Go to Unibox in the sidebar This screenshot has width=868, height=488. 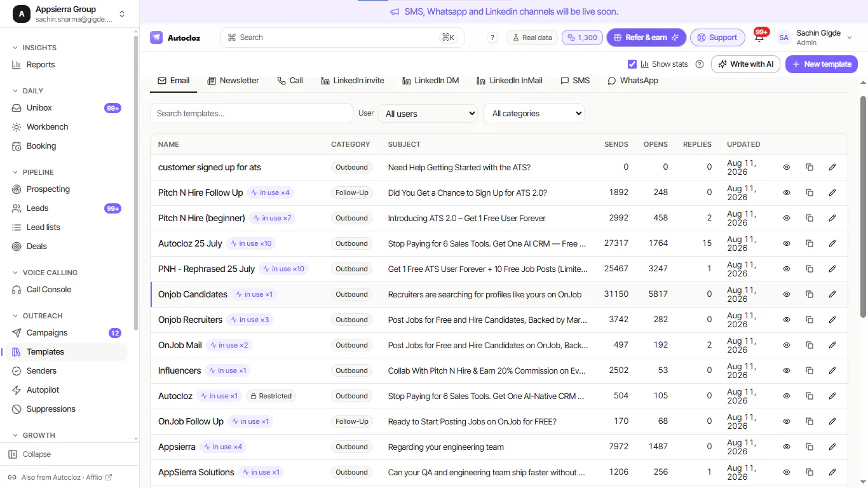(x=67, y=108)
